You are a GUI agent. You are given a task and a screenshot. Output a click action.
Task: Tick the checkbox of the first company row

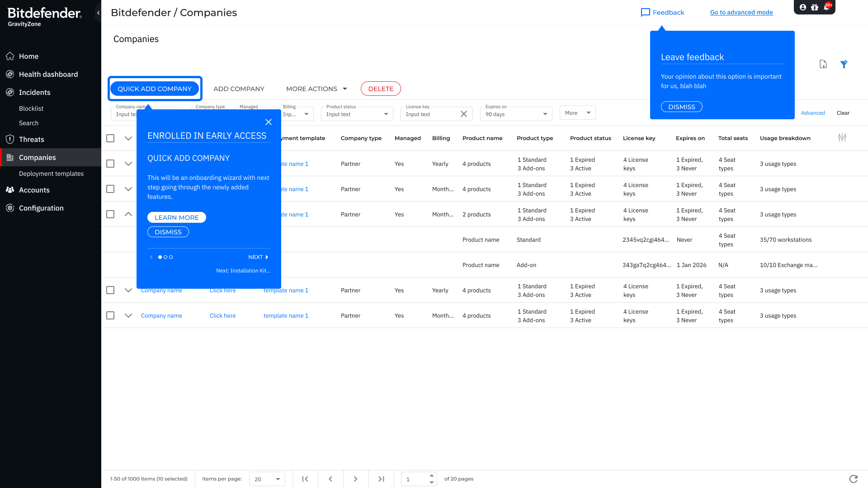110,164
